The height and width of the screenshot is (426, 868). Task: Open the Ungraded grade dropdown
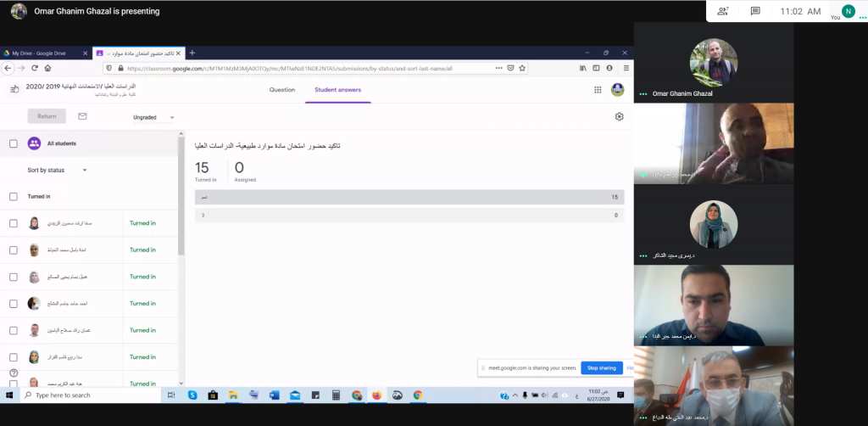(153, 117)
